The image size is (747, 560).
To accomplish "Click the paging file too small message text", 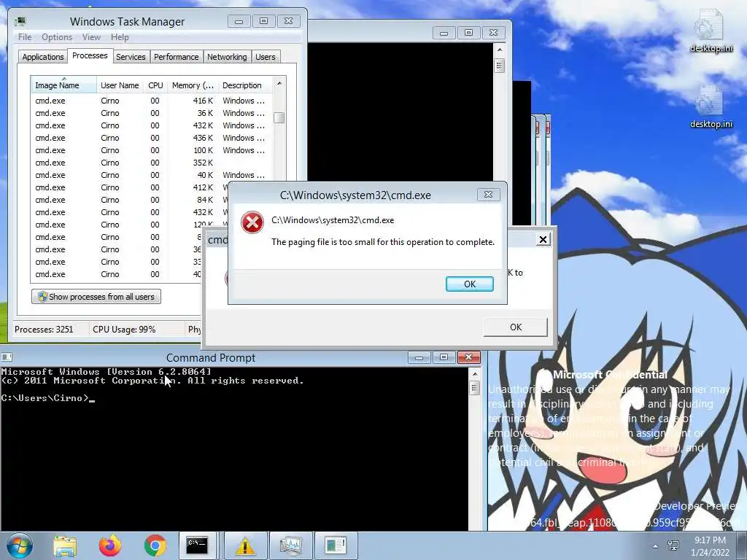I will point(382,242).
